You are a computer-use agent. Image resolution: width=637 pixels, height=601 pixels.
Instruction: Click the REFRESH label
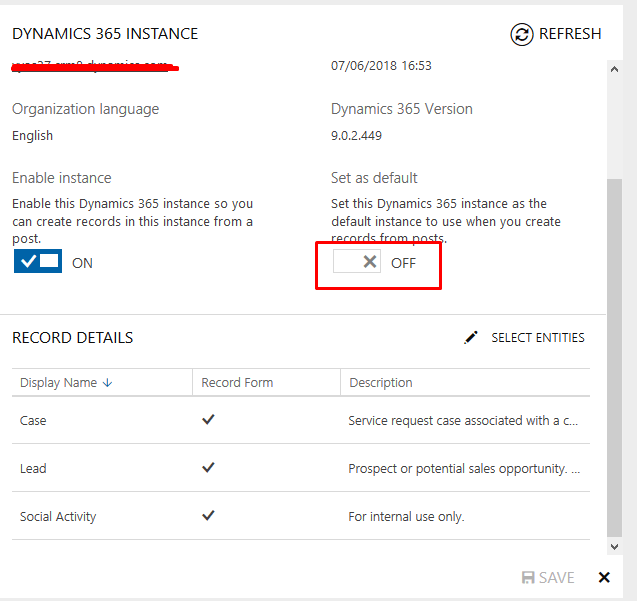pyautogui.click(x=570, y=34)
